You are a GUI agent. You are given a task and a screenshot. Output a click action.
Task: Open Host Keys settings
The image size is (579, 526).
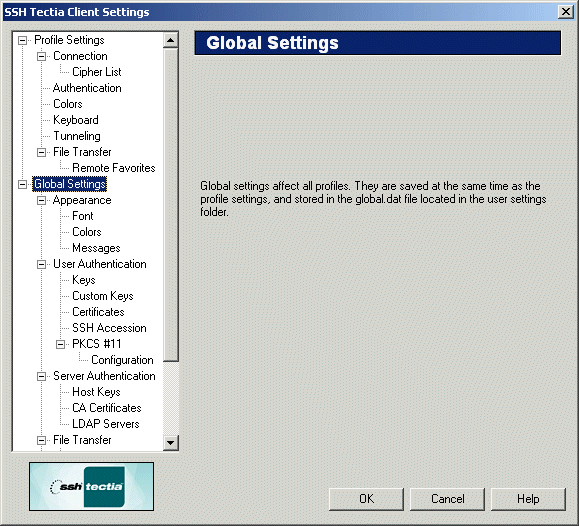96,392
